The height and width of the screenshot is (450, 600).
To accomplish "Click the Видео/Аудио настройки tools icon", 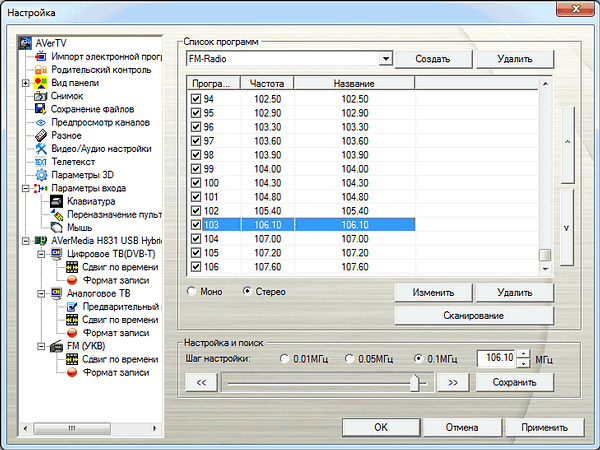I will click(x=41, y=148).
